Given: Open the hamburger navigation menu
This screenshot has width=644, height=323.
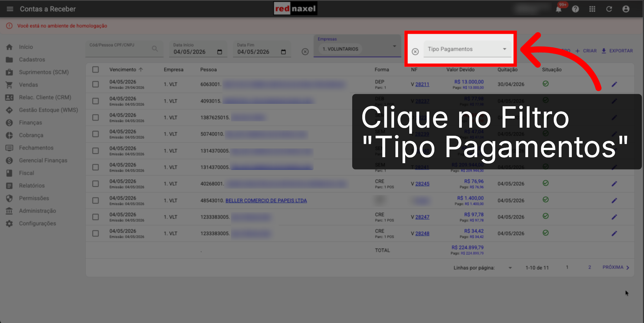Looking at the screenshot, I should pos(10,9).
